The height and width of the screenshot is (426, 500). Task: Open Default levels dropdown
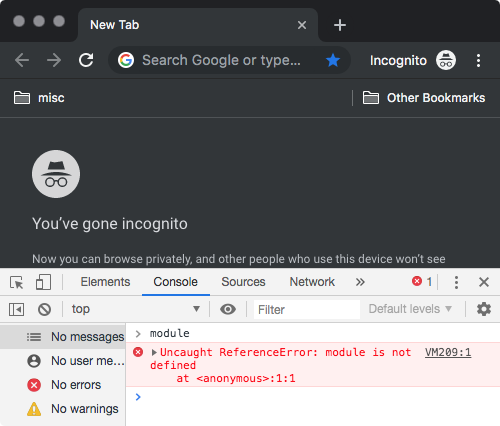point(410,309)
